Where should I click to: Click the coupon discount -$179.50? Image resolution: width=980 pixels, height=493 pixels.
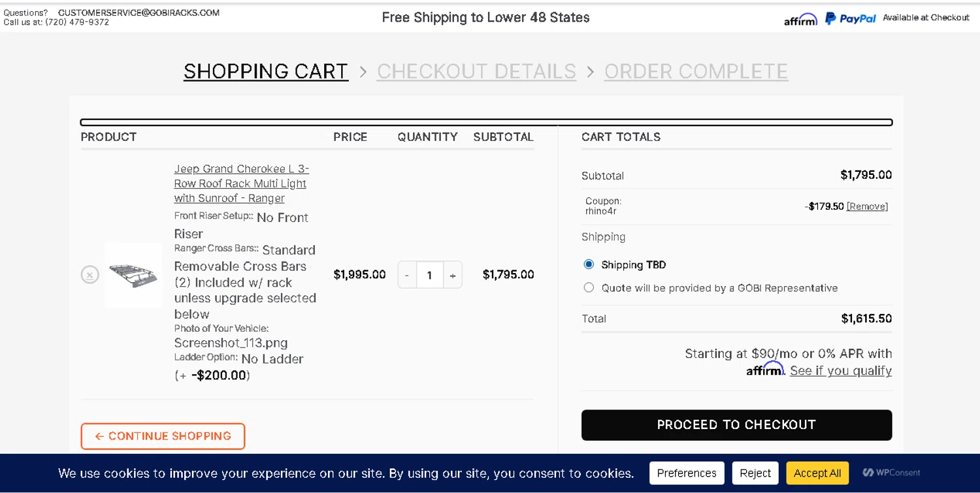(x=825, y=206)
